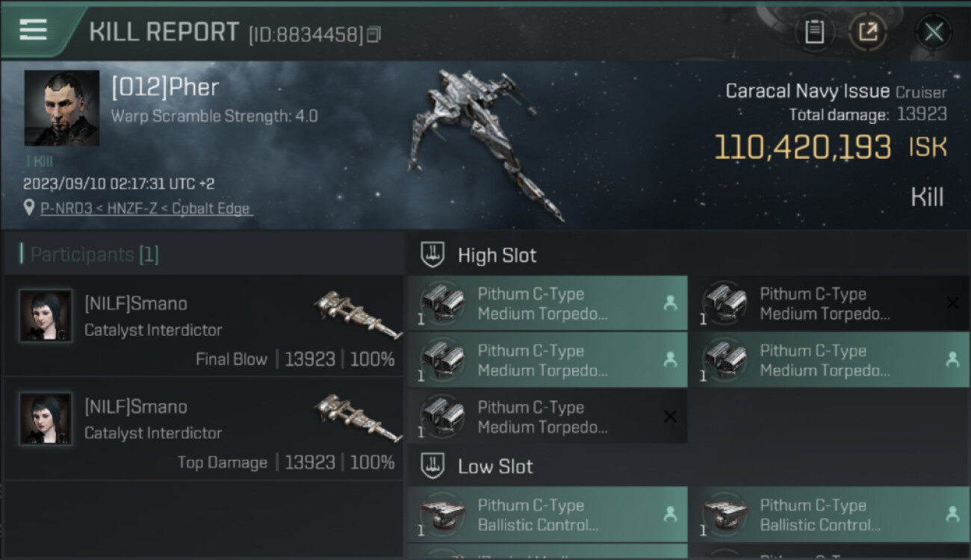Open Pher's pilot portrait
Viewport: 971px width, 560px height.
[61, 108]
